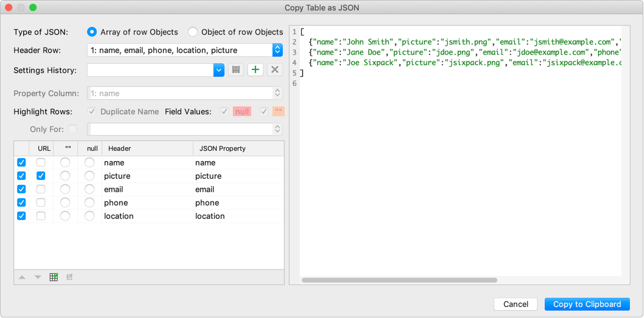Select null radio for phone row
The height and width of the screenshot is (318, 644).
[89, 202]
